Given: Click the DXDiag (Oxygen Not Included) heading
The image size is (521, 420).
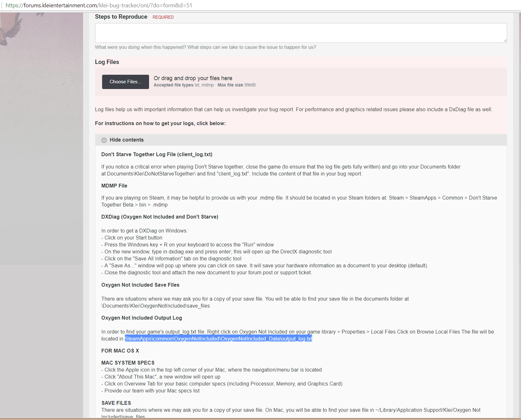Looking at the screenshot, I should click(160, 217).
